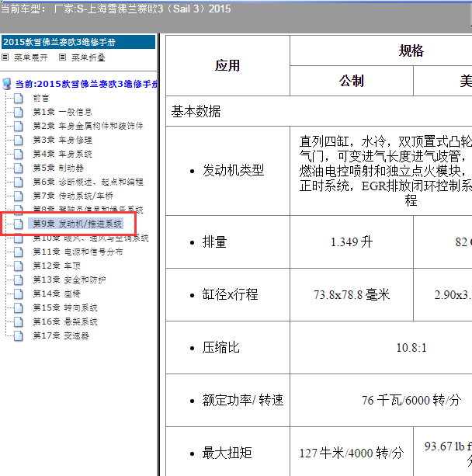Image resolution: width=472 pixels, height=476 pixels.
Task: Click the 127 牛米/4000 转/分 value
Action: pyautogui.click(x=352, y=453)
